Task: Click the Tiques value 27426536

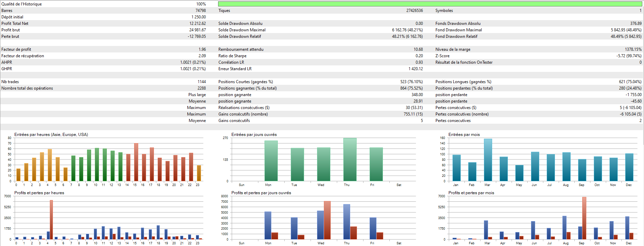Action: (x=415, y=11)
